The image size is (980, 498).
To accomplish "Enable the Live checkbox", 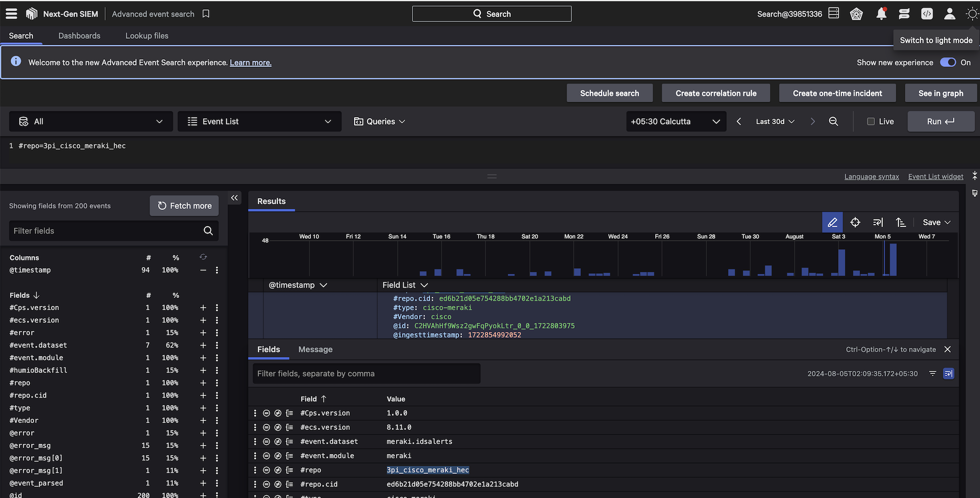I will tap(871, 122).
